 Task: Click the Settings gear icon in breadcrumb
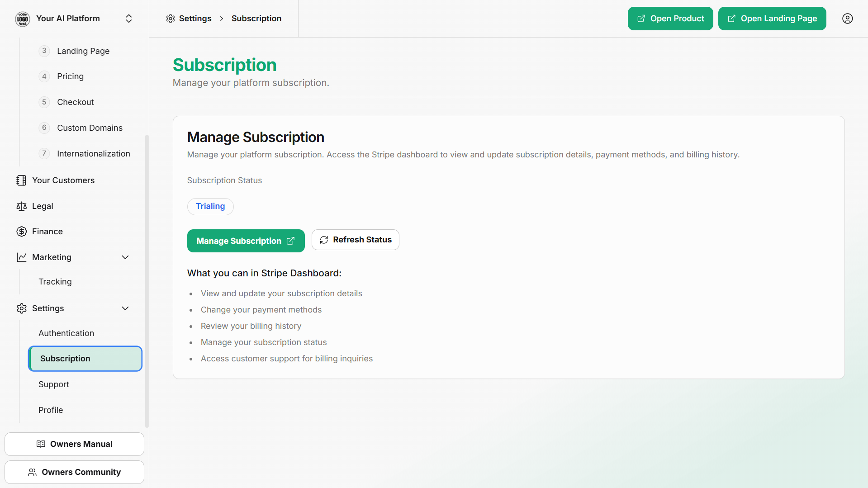coord(171,19)
